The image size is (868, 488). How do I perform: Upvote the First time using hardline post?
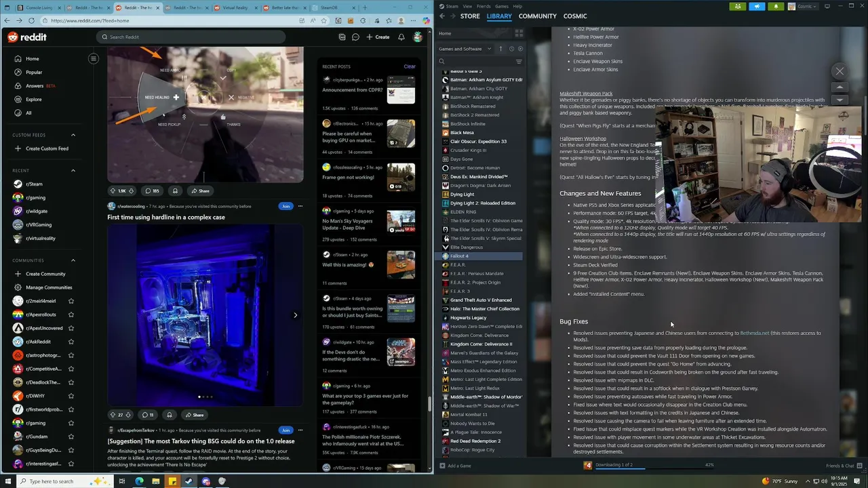click(x=113, y=415)
